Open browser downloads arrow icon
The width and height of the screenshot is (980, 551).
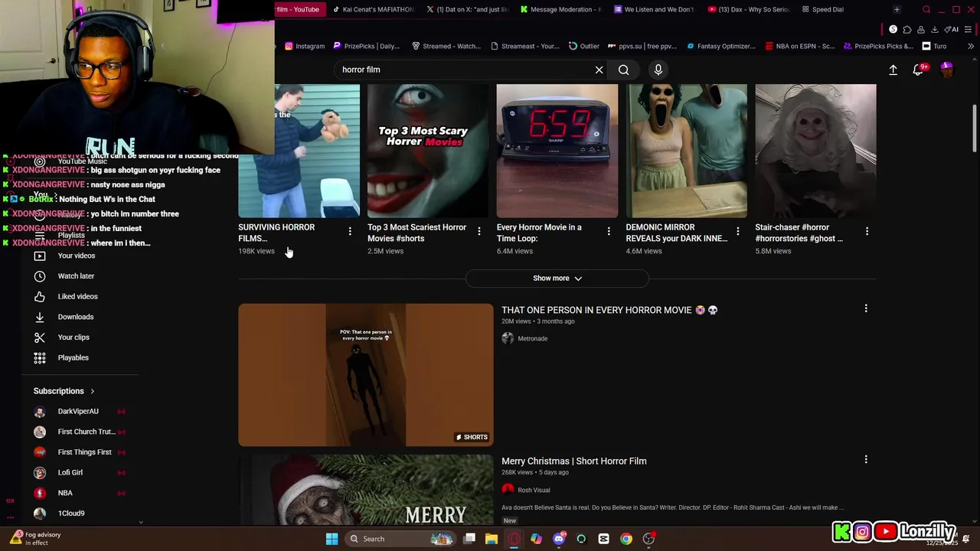point(935,29)
